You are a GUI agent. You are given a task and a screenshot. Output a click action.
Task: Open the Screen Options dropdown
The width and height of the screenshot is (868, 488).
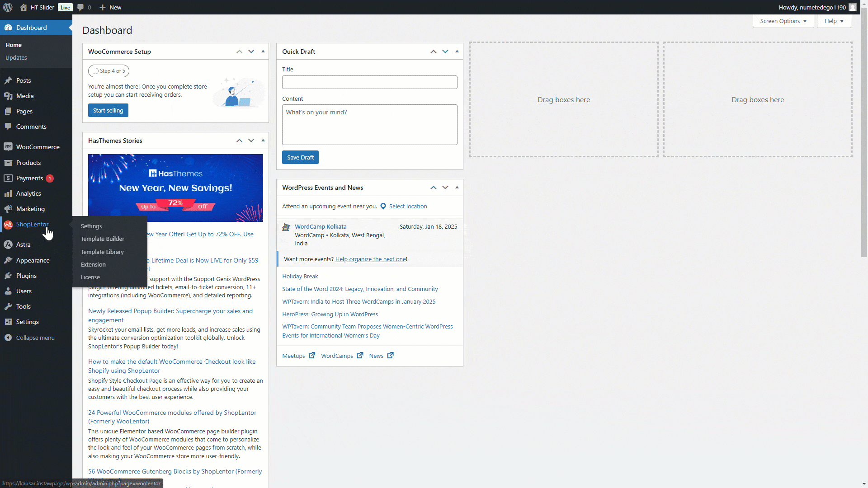coord(783,21)
